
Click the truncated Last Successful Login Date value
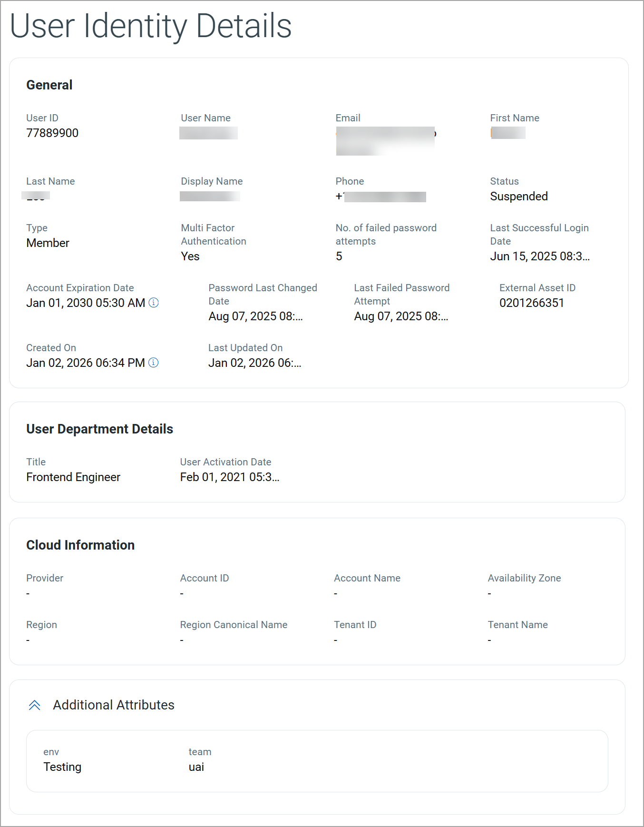pyautogui.click(x=540, y=256)
